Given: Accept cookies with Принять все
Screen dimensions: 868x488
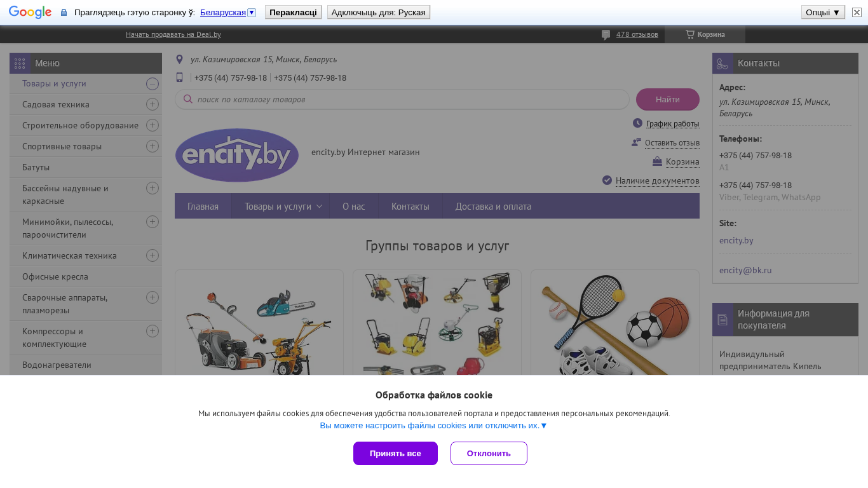Looking at the screenshot, I should (x=395, y=453).
